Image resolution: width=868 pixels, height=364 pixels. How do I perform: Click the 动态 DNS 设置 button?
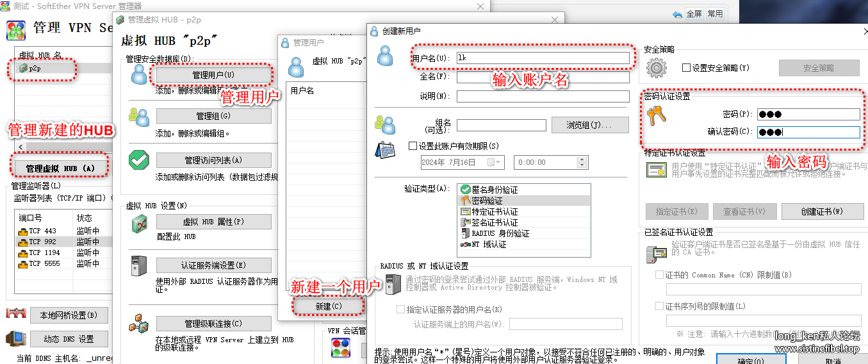(x=69, y=339)
